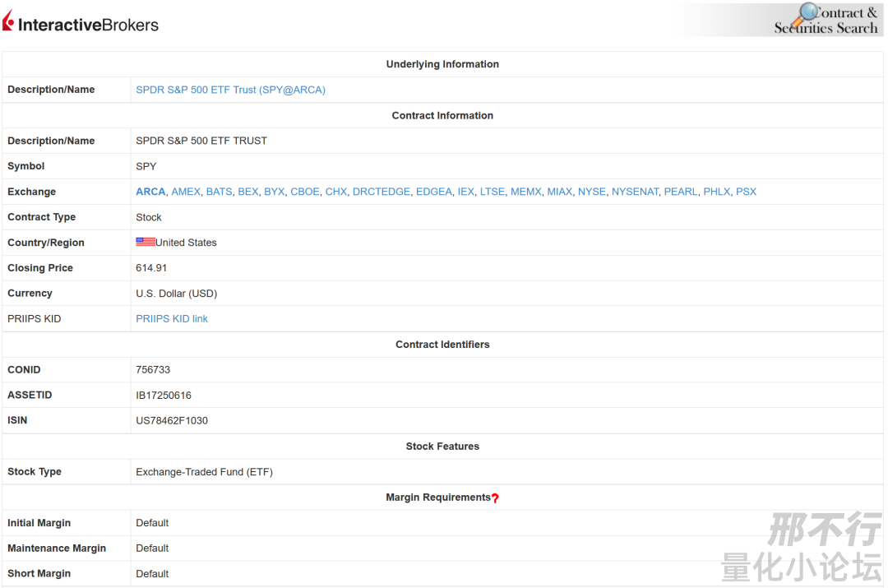Open the PRIIPS KID link
Image resolution: width=888 pixels, height=588 pixels.
coord(172,319)
